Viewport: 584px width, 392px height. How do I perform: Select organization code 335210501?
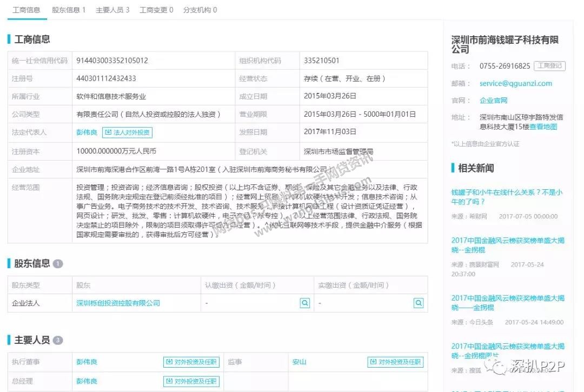(x=321, y=61)
